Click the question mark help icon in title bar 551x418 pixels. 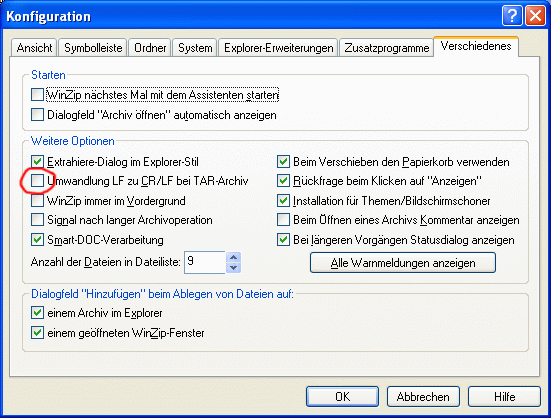[512, 16]
